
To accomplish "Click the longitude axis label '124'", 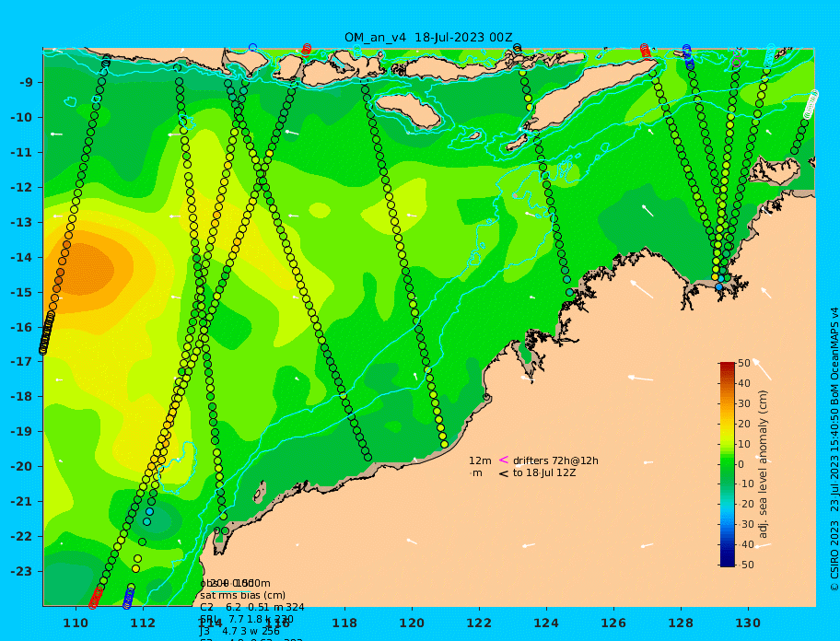I will (x=546, y=623).
